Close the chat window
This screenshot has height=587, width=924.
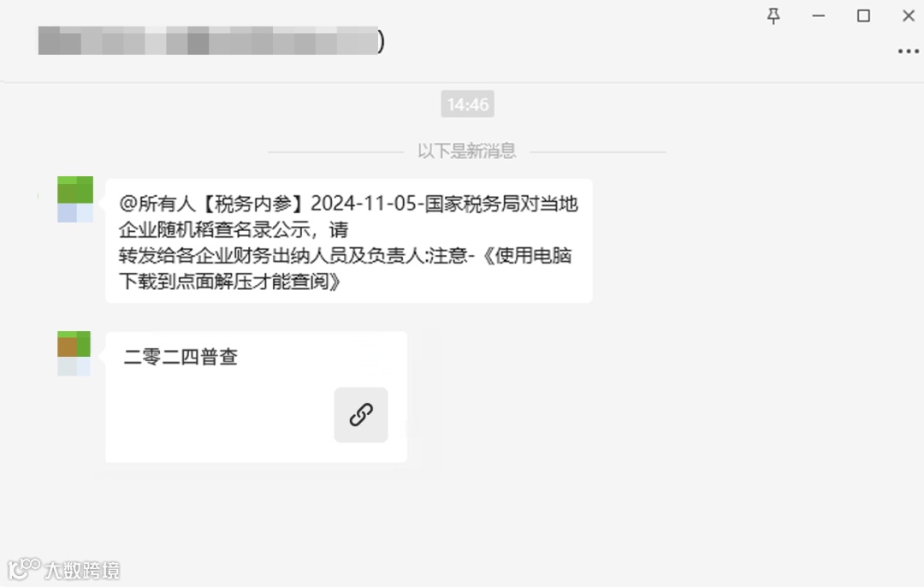[x=908, y=16]
